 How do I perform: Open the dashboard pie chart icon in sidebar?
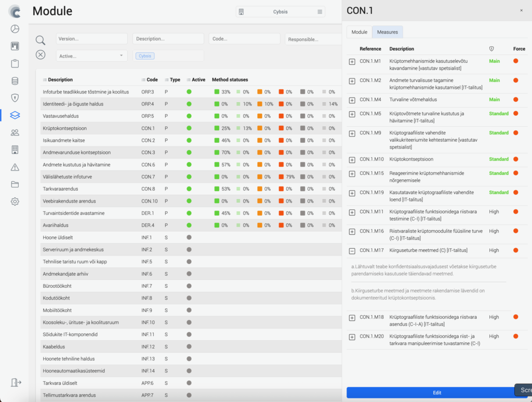pyautogui.click(x=15, y=29)
